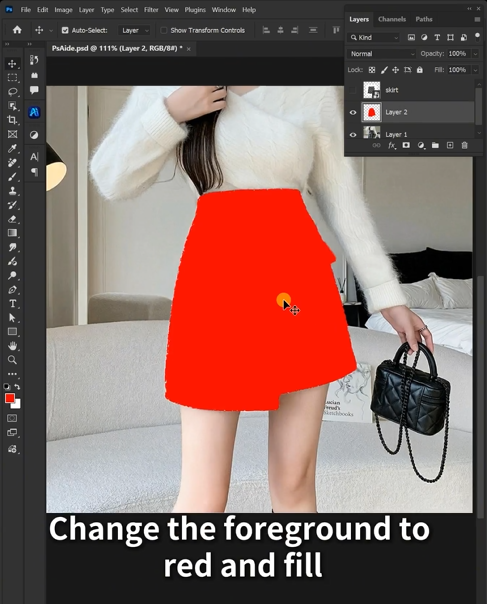The height and width of the screenshot is (604, 487).
Task: Select the Frame tool
Action: (x=12, y=134)
